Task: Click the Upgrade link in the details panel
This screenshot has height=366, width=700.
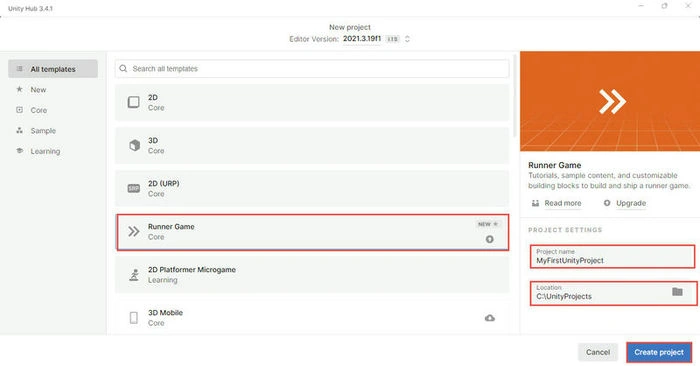Action: coord(631,203)
